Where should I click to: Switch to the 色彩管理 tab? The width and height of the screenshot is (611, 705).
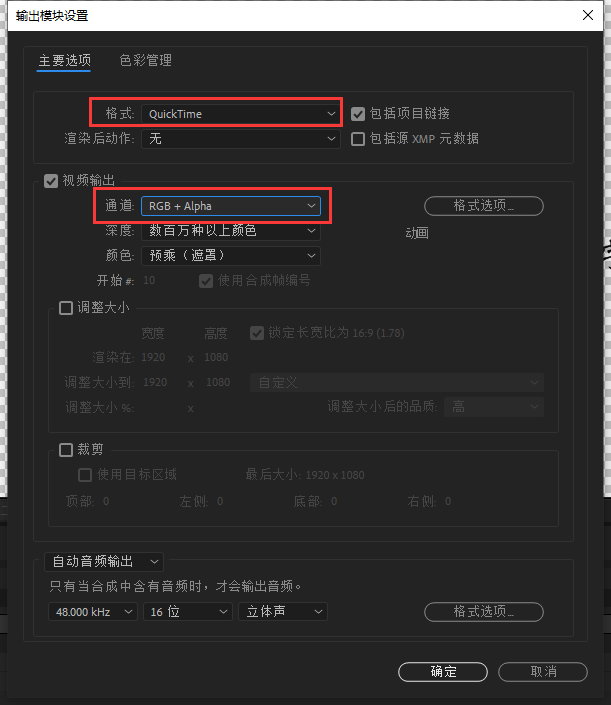tap(146, 60)
